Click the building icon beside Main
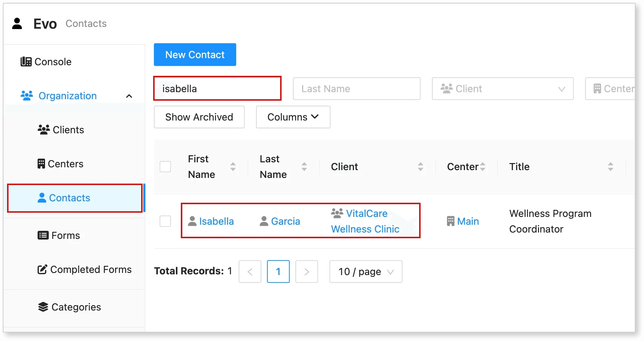Image resolution: width=644 pixels, height=341 pixels. (x=450, y=221)
